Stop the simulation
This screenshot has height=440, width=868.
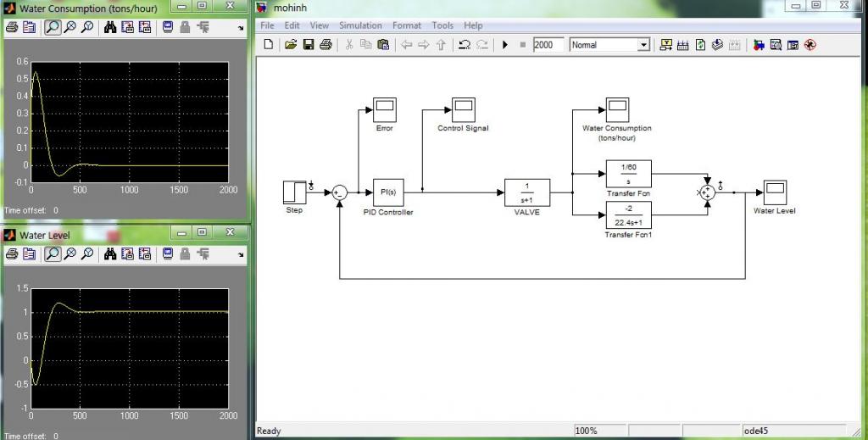tap(522, 45)
